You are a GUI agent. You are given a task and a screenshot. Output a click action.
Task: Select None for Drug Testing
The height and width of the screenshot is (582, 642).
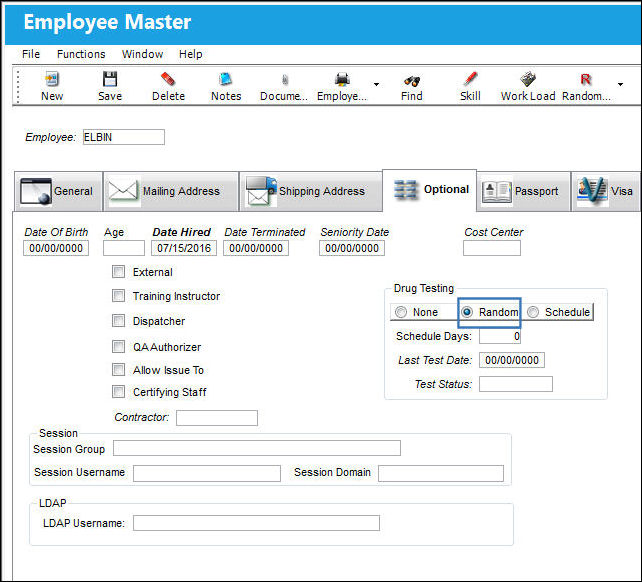[x=401, y=312]
